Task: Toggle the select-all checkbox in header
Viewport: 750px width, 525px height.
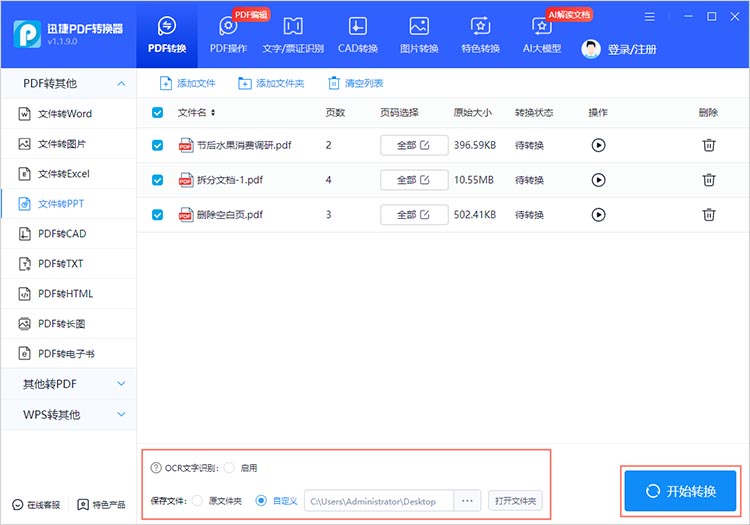Action: (x=158, y=113)
